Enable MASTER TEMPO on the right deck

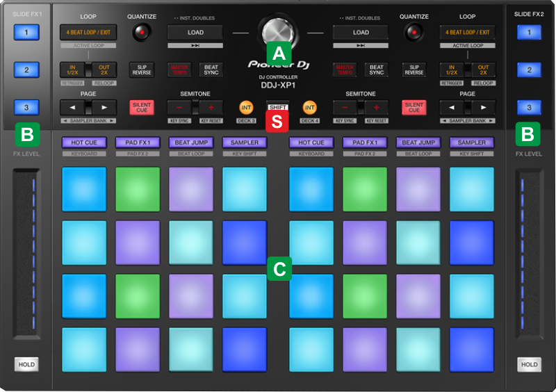345,70
